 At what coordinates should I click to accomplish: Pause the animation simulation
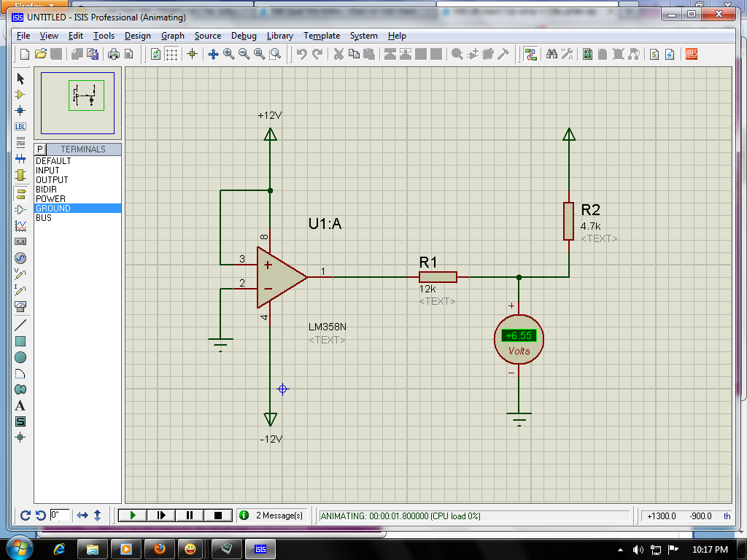tap(190, 516)
